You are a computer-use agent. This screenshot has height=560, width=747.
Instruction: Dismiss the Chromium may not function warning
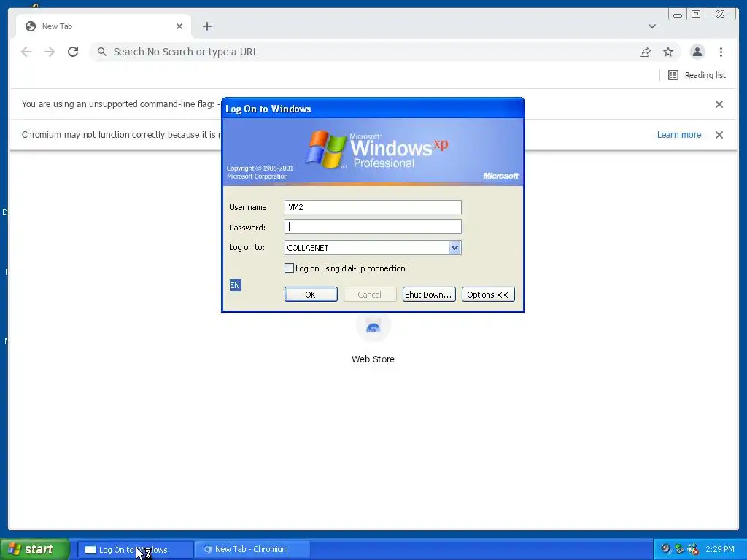719,135
